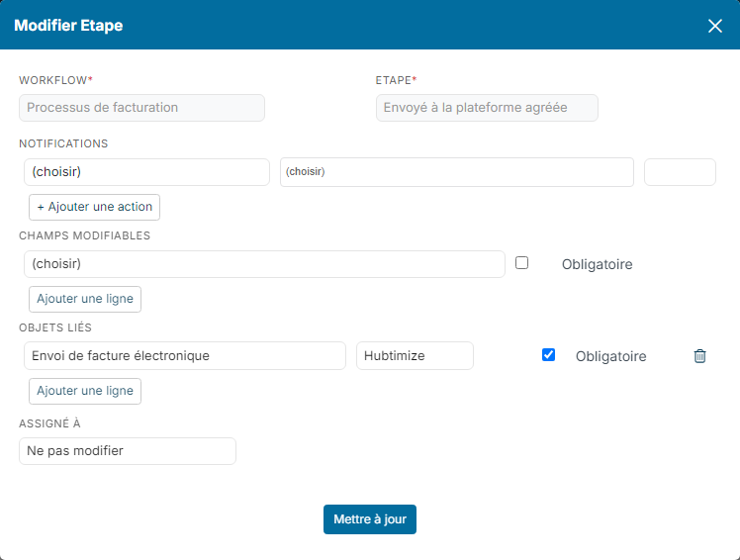Click the OBJETS LIÉS section label
This screenshot has width=740, height=560.
(x=55, y=327)
